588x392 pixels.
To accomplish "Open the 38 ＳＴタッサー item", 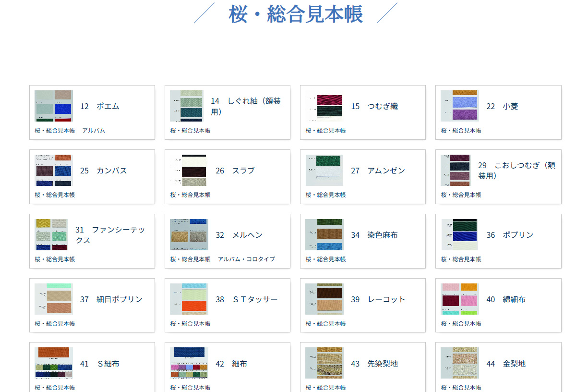I will [x=246, y=299].
